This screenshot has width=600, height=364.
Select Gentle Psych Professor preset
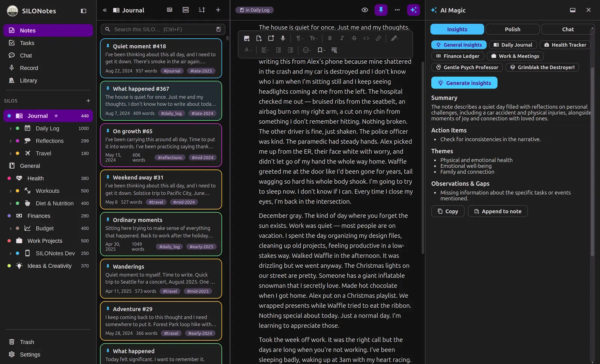click(466, 67)
